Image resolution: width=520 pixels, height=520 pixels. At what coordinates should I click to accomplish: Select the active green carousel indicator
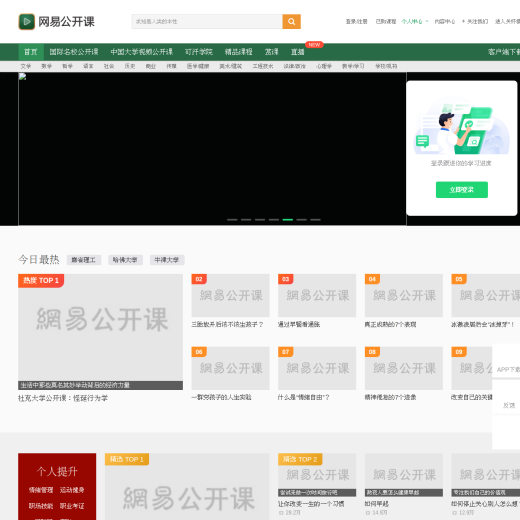pos(288,220)
